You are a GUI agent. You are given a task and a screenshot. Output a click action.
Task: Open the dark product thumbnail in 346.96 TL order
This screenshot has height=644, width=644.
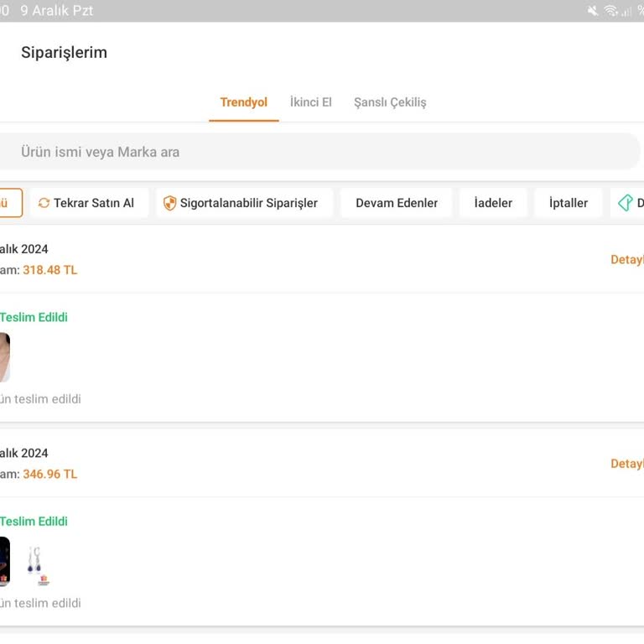[x=5, y=562]
